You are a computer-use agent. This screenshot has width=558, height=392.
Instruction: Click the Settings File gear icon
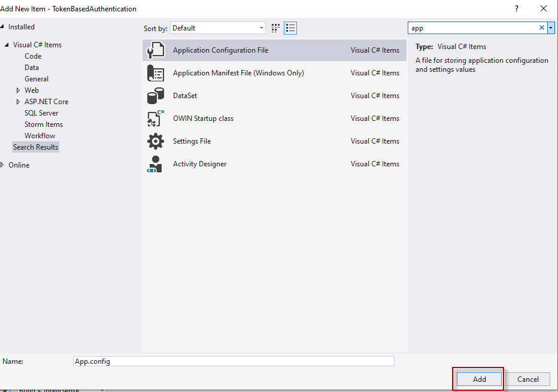pyautogui.click(x=156, y=141)
